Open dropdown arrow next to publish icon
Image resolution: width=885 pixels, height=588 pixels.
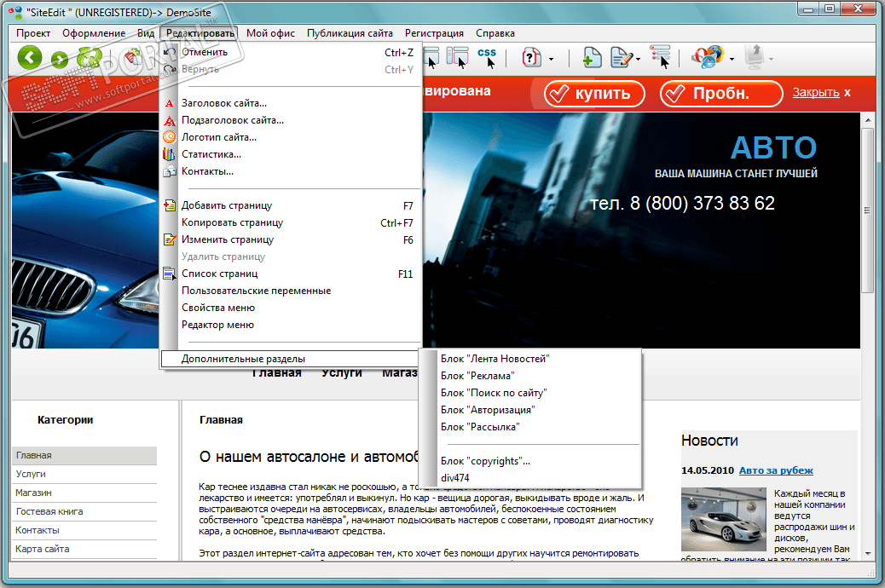771,60
